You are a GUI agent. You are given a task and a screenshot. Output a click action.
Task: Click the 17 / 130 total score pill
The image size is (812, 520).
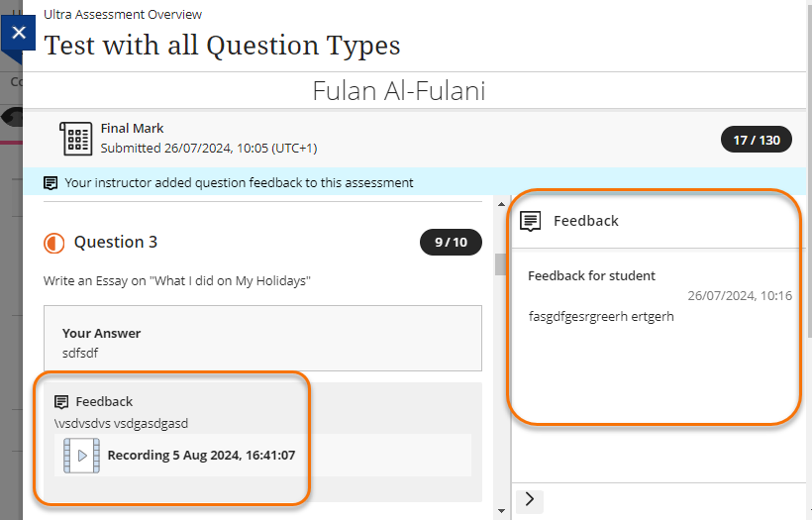click(757, 140)
